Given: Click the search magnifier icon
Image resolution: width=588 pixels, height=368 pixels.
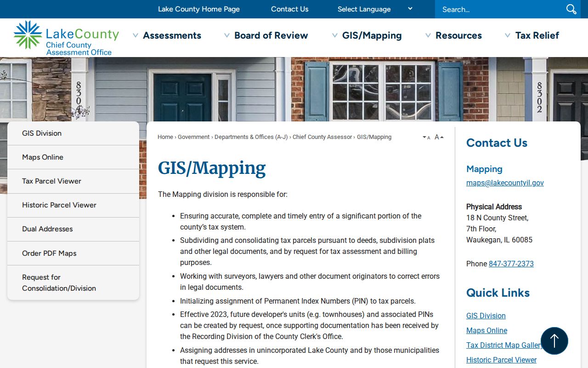Looking at the screenshot, I should click(x=571, y=9).
